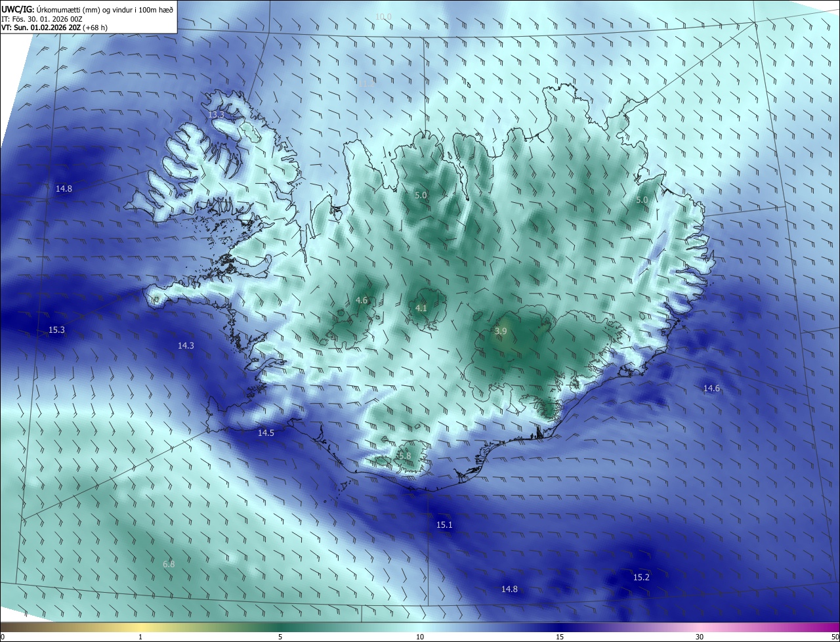
Task: Click the "3.9" value over Vatnajökull glacier
Action: pos(501,332)
